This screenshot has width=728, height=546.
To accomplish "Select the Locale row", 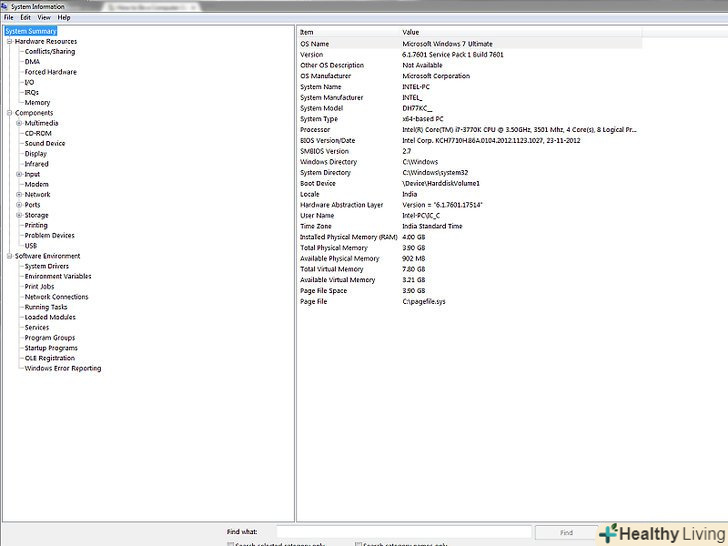I will pos(469,194).
